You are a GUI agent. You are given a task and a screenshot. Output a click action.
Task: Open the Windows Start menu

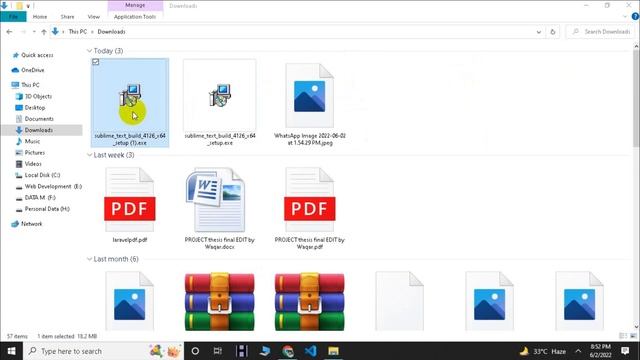coord(11,351)
